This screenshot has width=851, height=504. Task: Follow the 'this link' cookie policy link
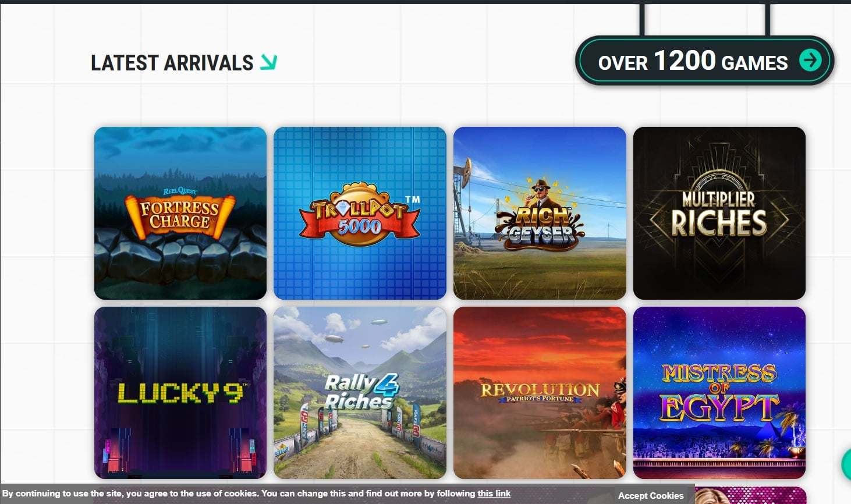click(x=494, y=494)
